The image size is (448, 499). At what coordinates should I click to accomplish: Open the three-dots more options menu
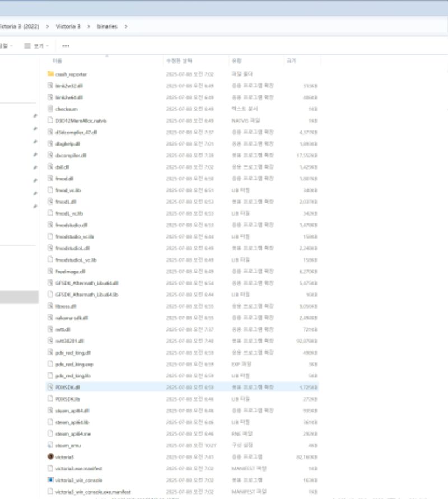pyautogui.click(x=66, y=46)
